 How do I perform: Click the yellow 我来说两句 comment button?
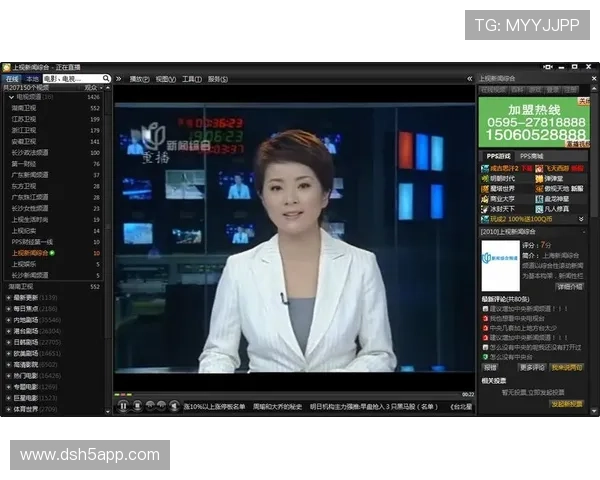coord(567,367)
